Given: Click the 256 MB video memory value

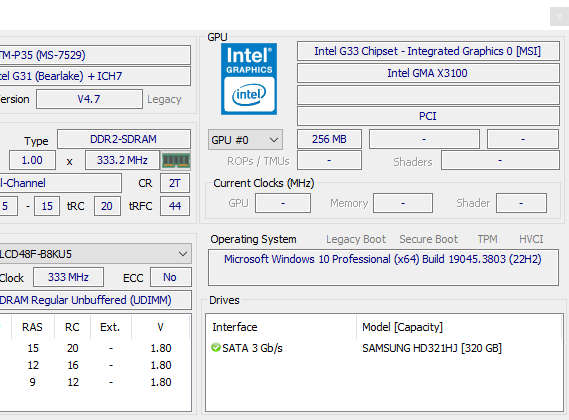Looking at the screenshot, I should (x=329, y=139).
